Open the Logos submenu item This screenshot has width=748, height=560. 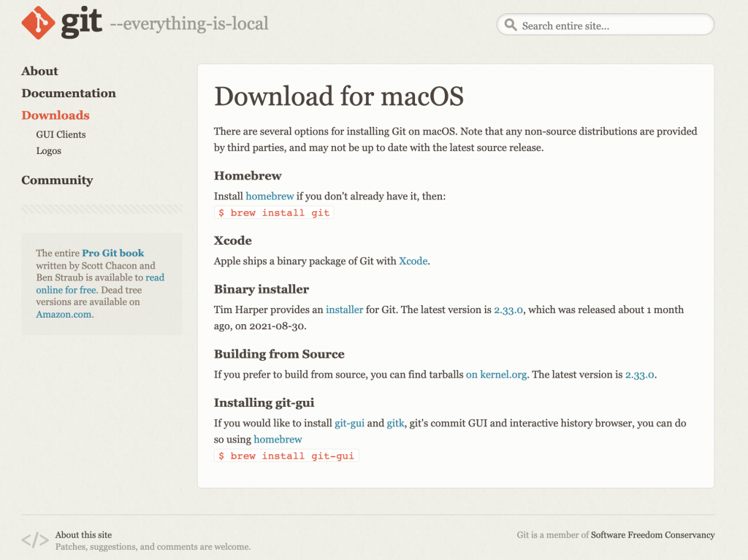point(49,150)
